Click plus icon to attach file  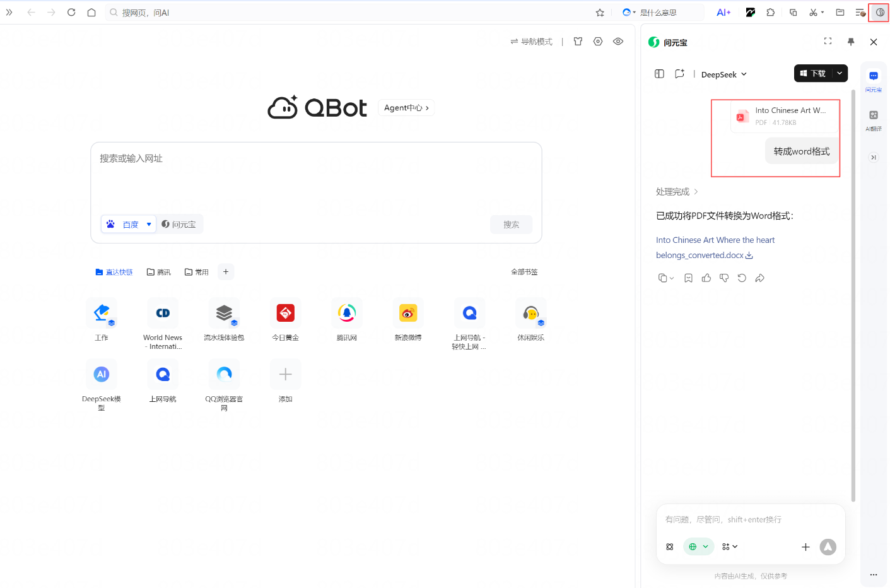tap(805, 547)
